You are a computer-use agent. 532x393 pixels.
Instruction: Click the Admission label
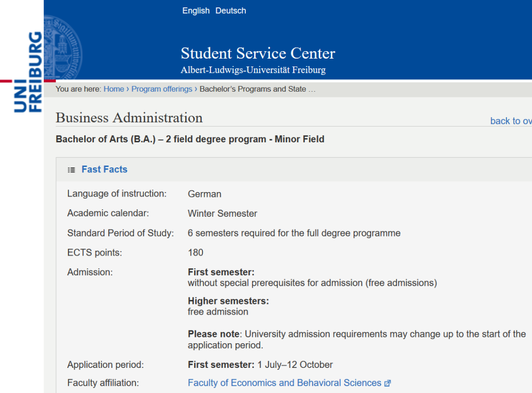[90, 272]
